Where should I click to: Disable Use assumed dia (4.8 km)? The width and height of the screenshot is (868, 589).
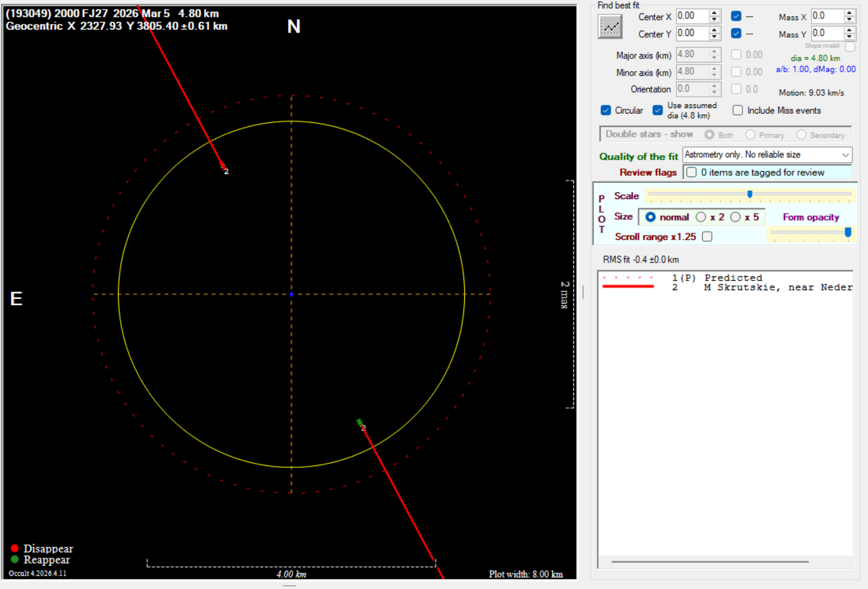(658, 111)
